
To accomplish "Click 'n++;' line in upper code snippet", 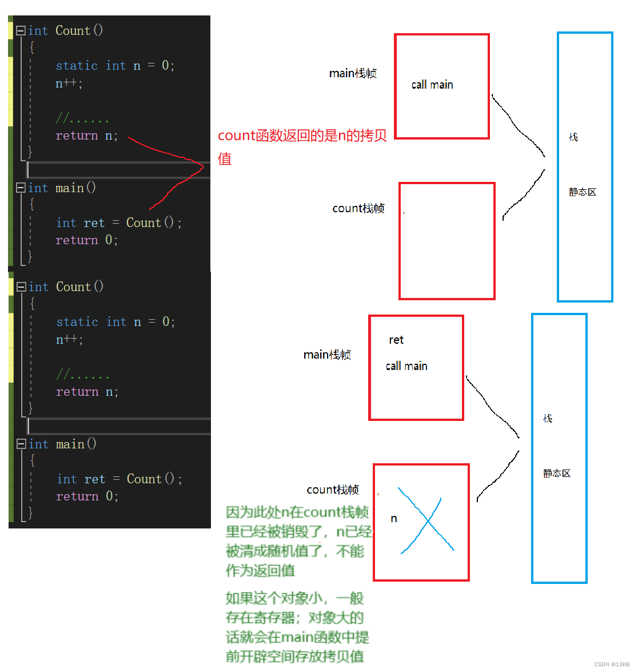I will (x=69, y=83).
